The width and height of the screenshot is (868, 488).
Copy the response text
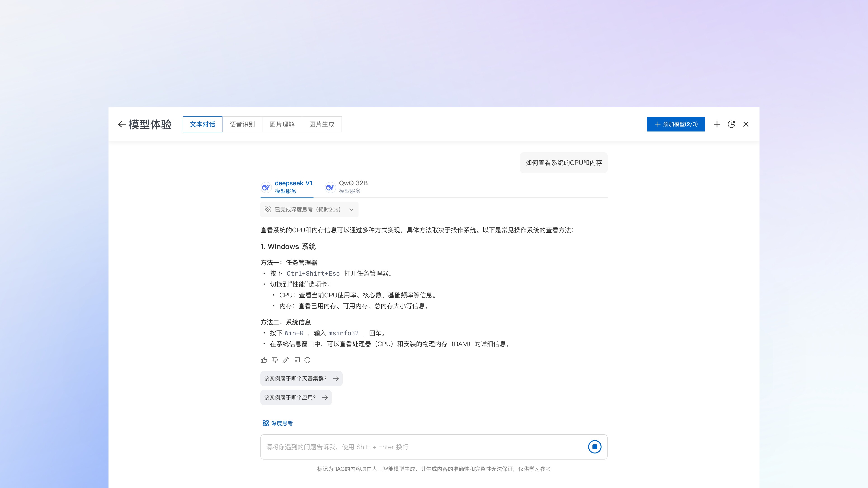(297, 360)
